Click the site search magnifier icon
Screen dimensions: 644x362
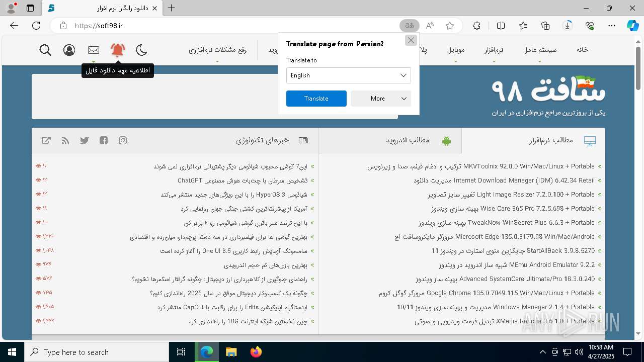pyautogui.click(x=45, y=50)
